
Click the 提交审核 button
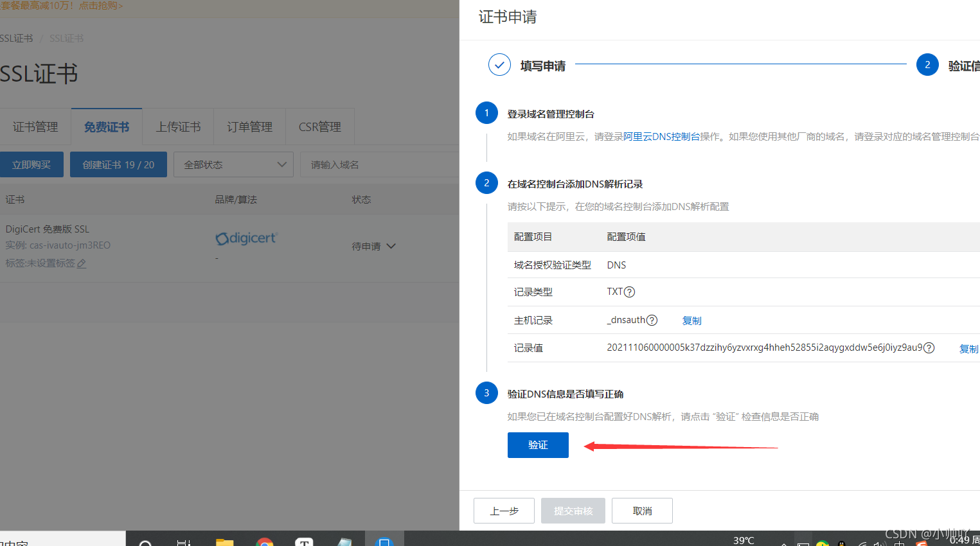pyautogui.click(x=573, y=511)
